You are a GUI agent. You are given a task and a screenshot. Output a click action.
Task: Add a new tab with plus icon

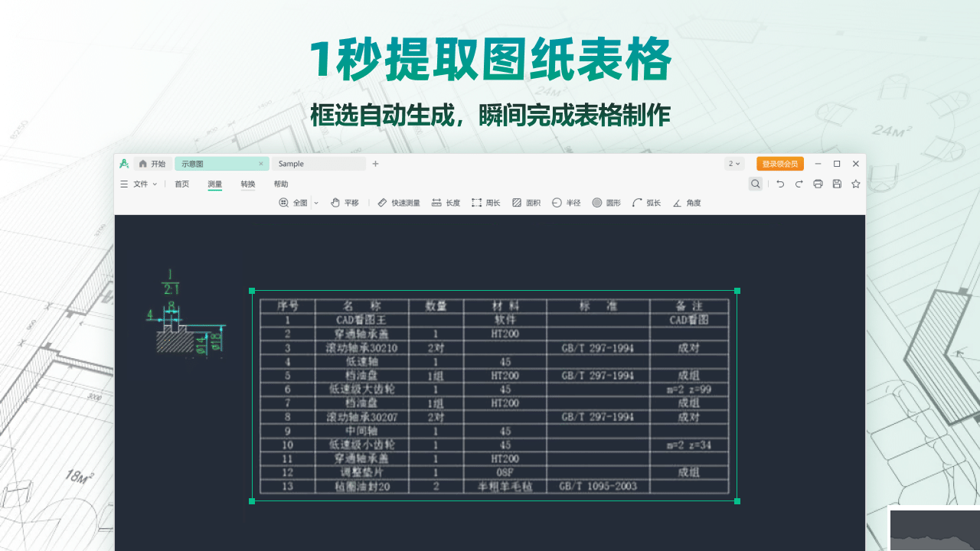(x=375, y=164)
